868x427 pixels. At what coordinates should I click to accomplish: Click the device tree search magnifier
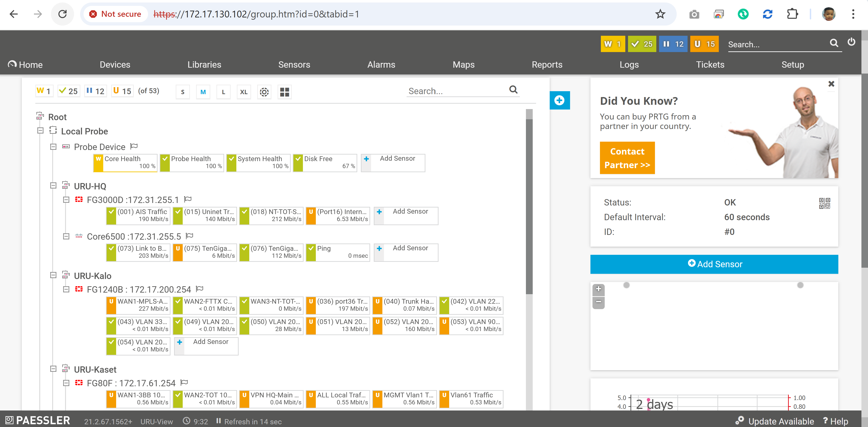513,90
